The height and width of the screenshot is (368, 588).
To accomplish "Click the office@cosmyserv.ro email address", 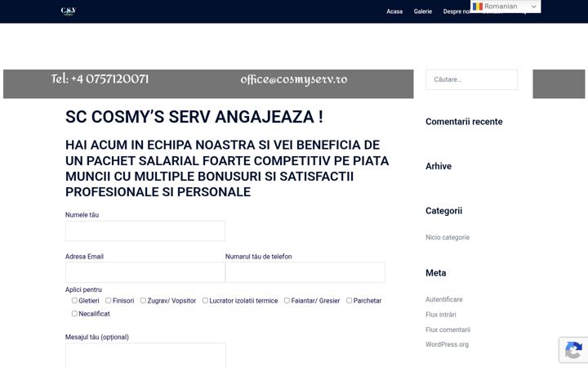I will pyautogui.click(x=294, y=79).
